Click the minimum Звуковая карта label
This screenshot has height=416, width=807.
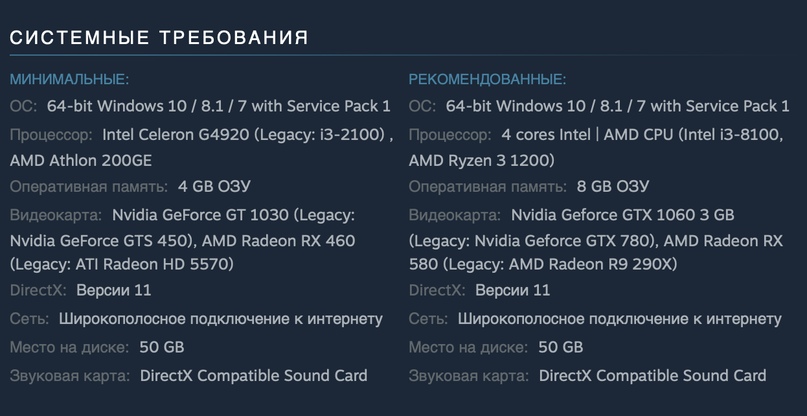(x=69, y=376)
